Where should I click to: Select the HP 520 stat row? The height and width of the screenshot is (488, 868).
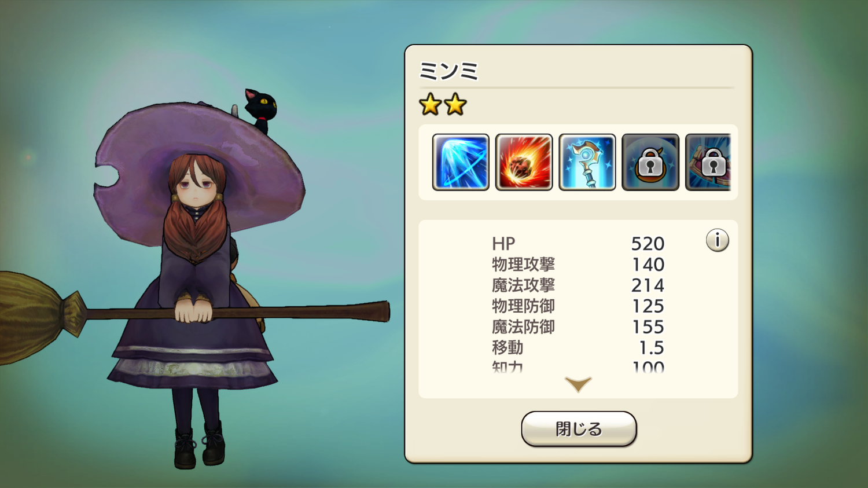(578, 244)
